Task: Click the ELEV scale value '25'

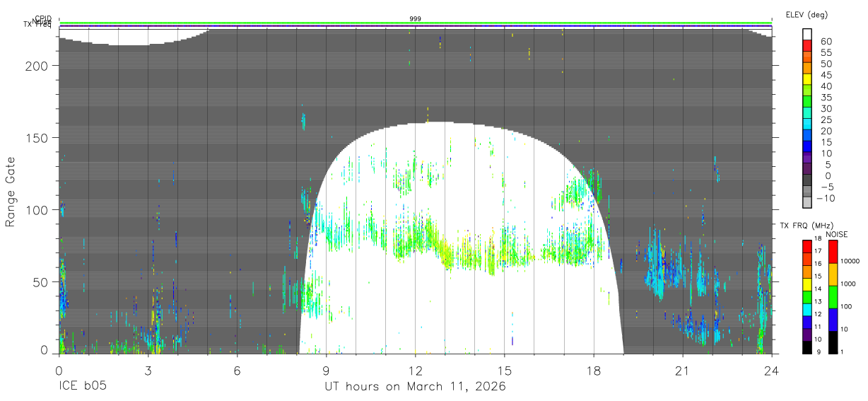Action: pos(826,120)
